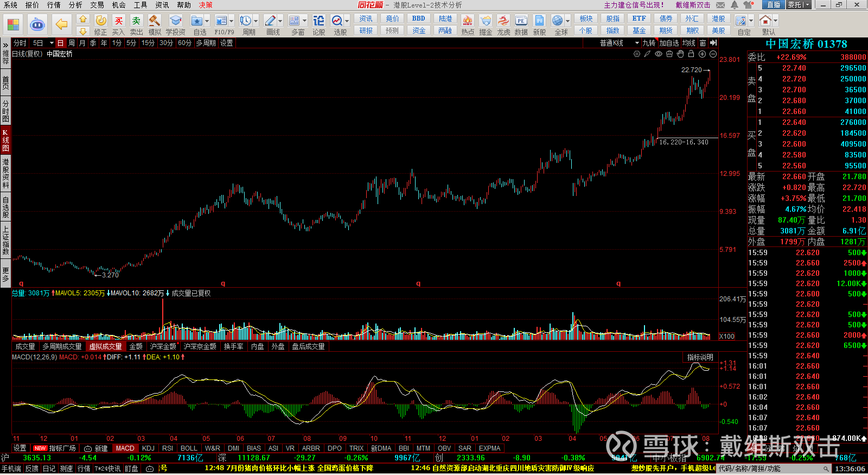
Task: Click the page-up yellow arrow icon
Action: (x=83, y=19)
